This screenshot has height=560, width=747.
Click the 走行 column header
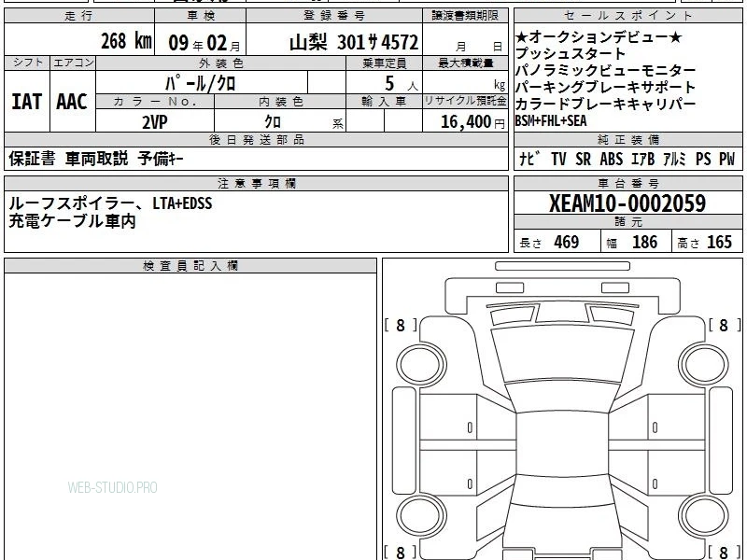pos(79,16)
